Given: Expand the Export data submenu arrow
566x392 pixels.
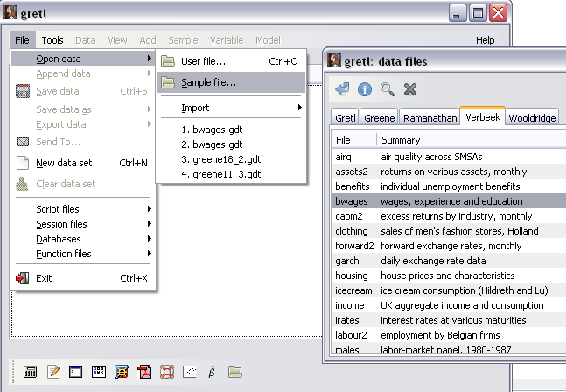Looking at the screenshot, I should (149, 123).
